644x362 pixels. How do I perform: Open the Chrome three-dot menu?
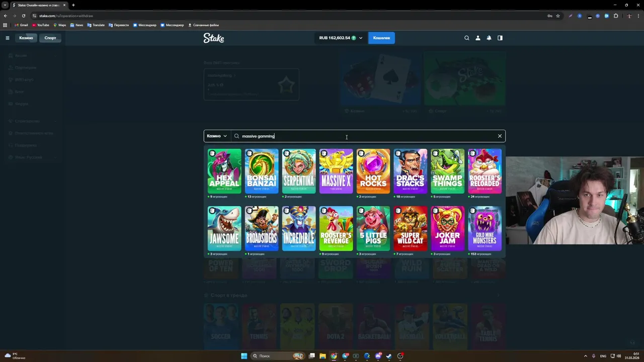click(x=638, y=16)
